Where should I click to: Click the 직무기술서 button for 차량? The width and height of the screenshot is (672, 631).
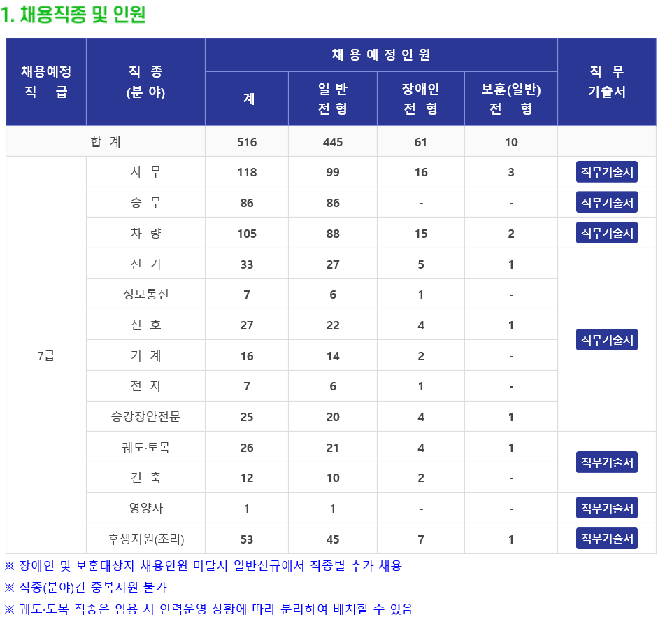tap(606, 233)
